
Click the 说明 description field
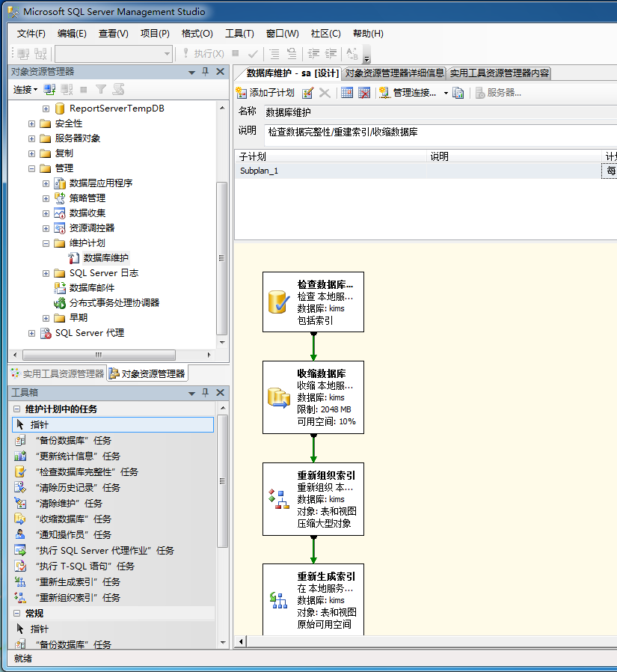[441, 135]
